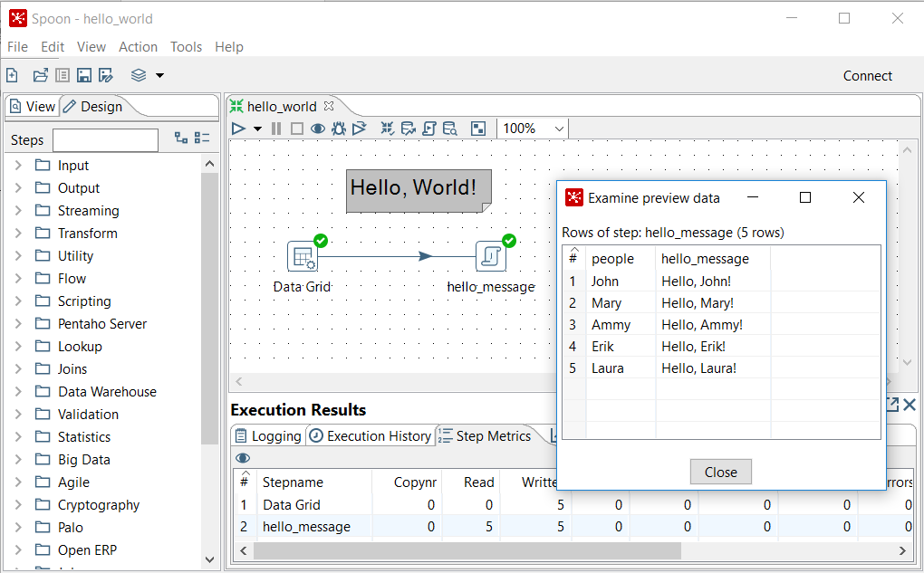Screen dimensions: 924x573
Task: Expand the Data Warehouse folder
Action: pos(18,392)
